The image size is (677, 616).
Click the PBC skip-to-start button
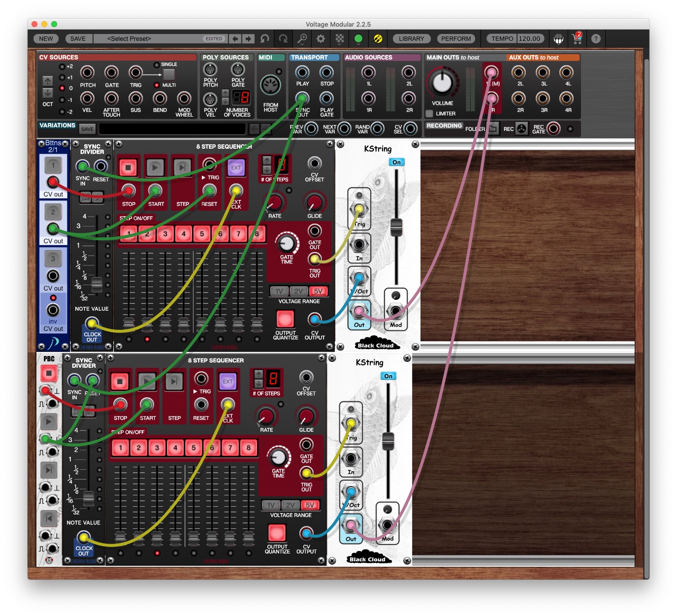(x=49, y=518)
